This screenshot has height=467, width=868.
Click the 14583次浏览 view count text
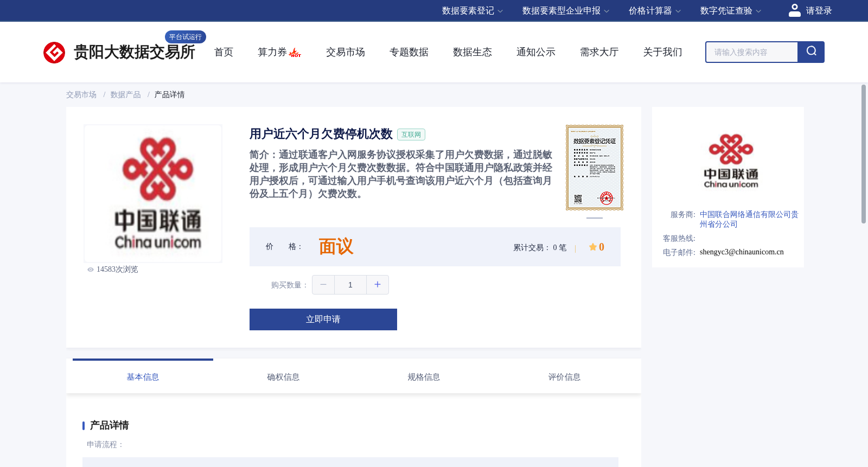pos(117,270)
